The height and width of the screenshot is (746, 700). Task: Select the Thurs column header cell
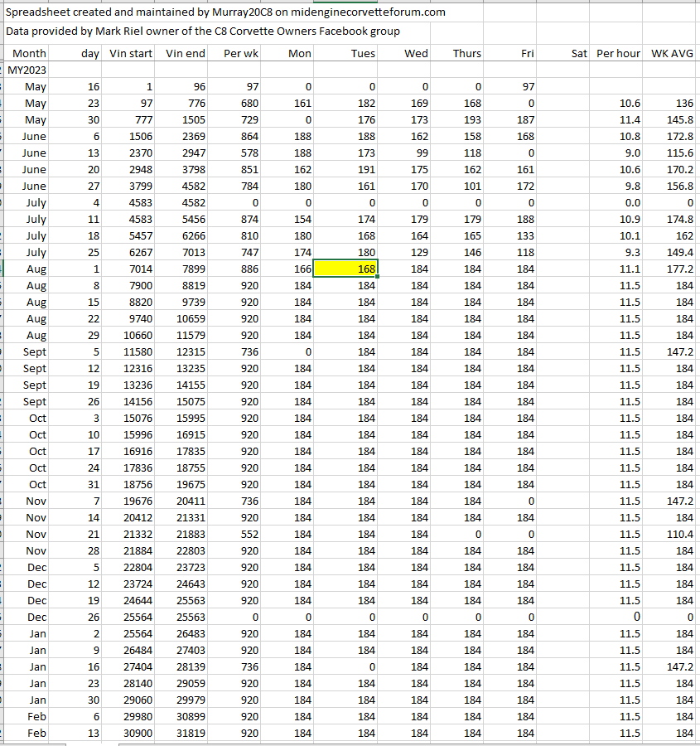coord(467,53)
